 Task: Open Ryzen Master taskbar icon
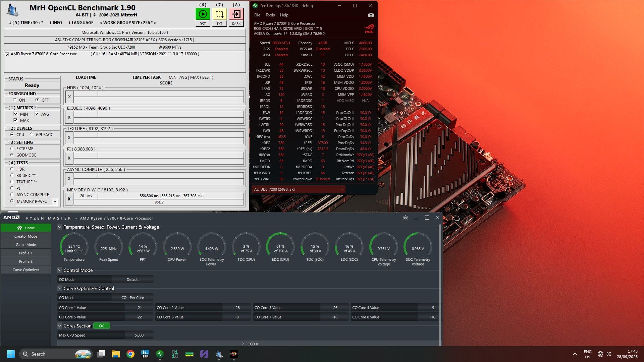(x=233, y=354)
